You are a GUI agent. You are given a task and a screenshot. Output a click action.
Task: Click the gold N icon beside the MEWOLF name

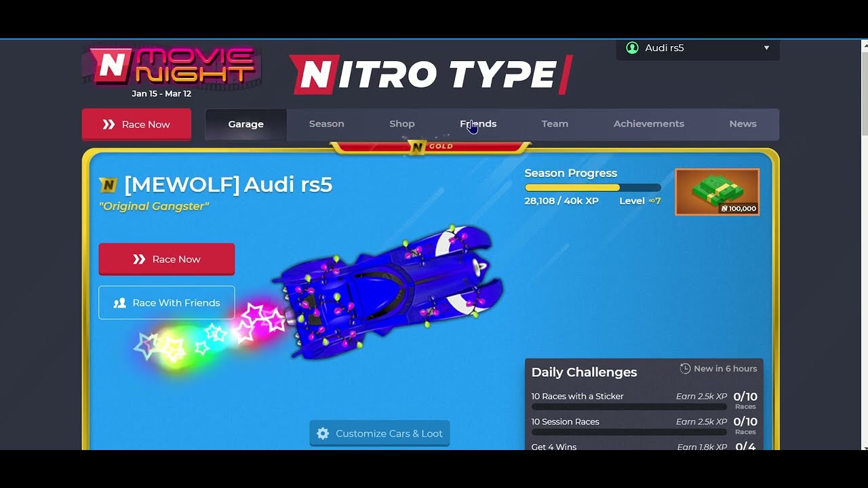[108, 185]
